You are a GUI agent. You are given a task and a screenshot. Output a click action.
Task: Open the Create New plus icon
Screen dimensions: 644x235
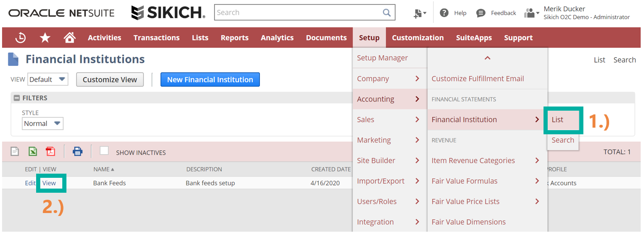(x=419, y=13)
